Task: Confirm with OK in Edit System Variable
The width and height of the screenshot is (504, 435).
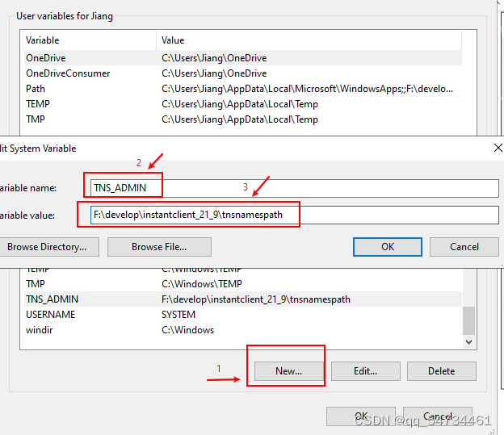Action: click(x=388, y=247)
